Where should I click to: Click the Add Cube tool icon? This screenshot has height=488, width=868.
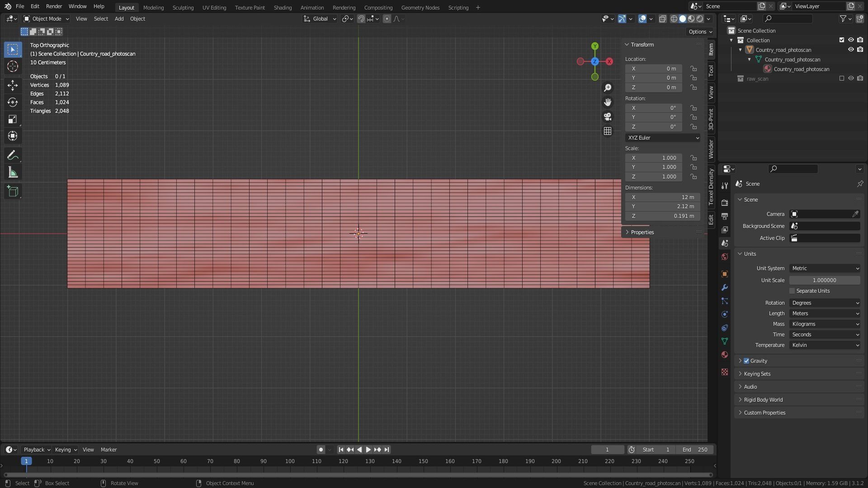click(x=13, y=191)
